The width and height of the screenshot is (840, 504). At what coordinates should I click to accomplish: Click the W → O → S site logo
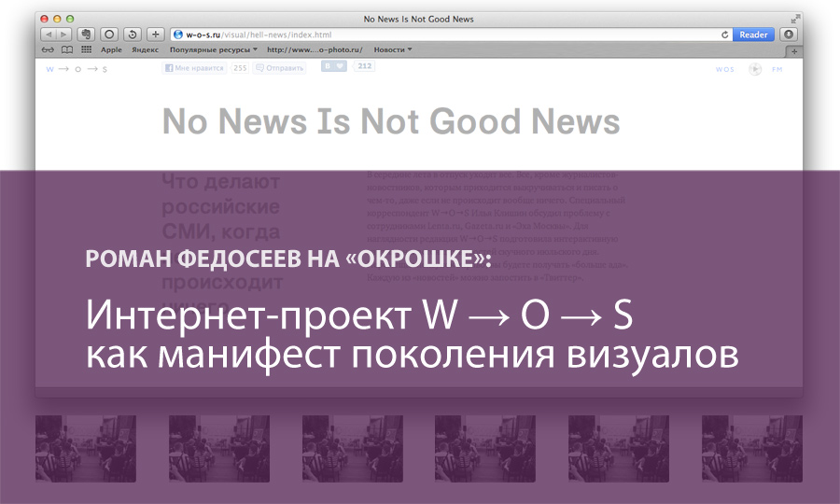77,69
